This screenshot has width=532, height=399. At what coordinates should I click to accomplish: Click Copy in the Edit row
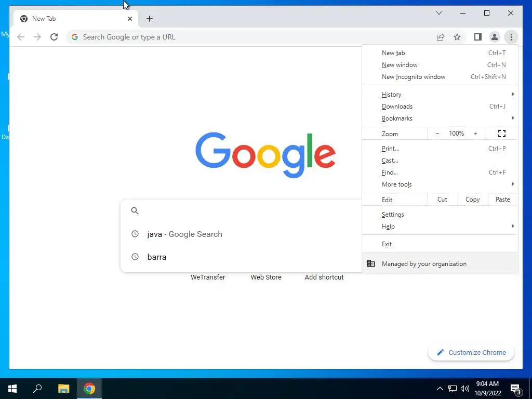[x=473, y=199]
